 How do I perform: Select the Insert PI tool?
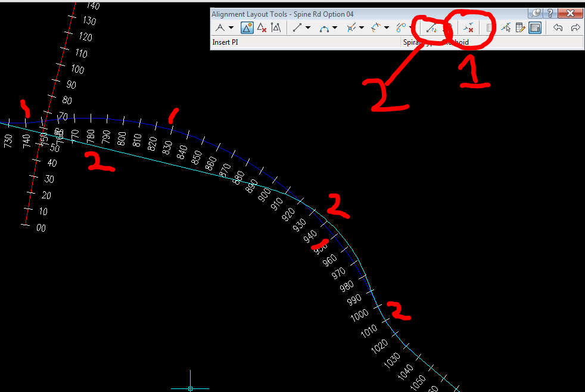[x=246, y=27]
